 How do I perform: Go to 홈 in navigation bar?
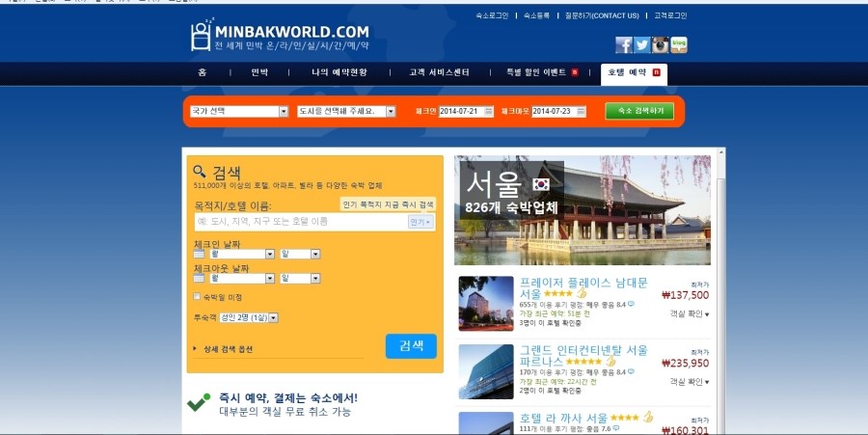pyautogui.click(x=203, y=72)
